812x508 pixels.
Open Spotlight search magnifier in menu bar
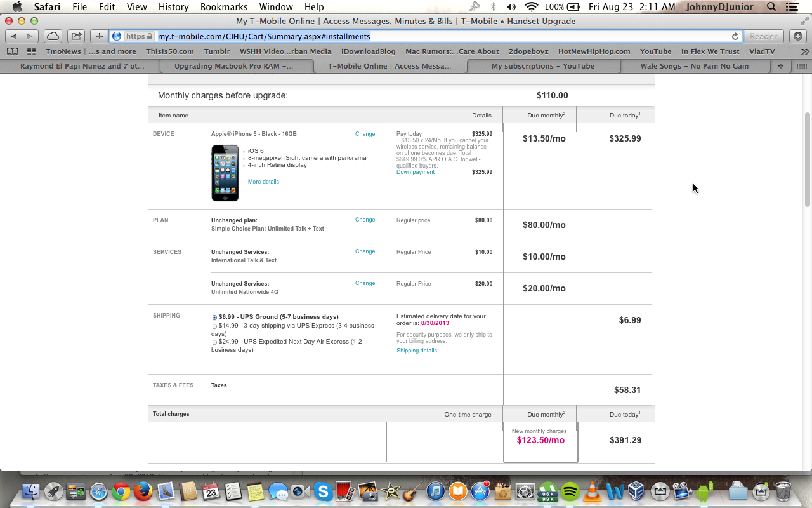click(x=771, y=7)
